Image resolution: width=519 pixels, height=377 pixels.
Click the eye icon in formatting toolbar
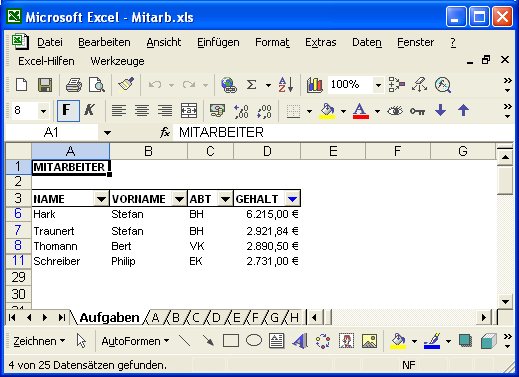(x=395, y=111)
